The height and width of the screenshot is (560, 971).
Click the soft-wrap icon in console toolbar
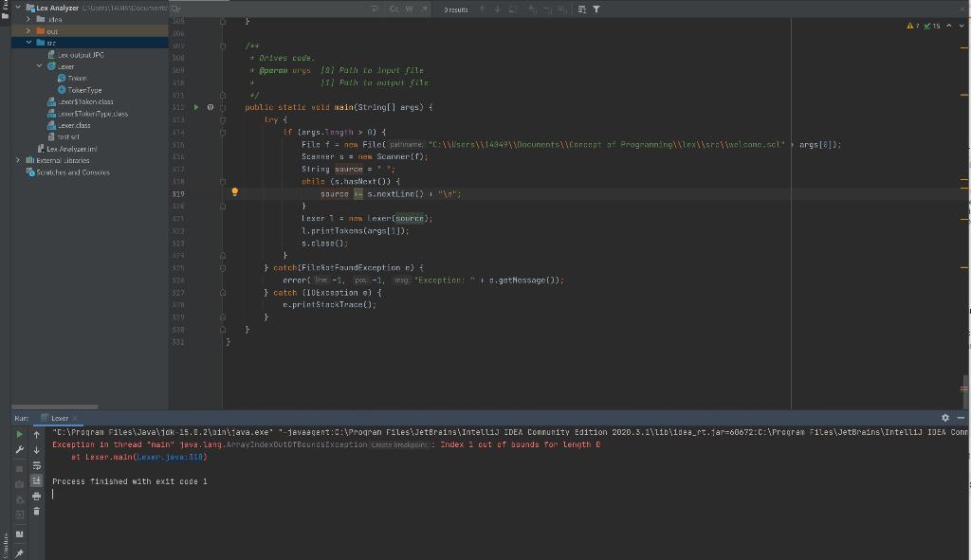point(37,465)
